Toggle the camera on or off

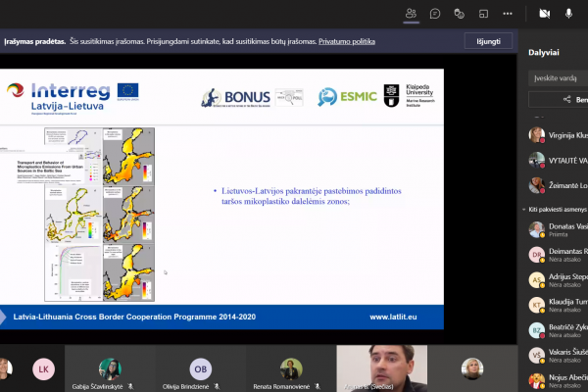pos(545,14)
